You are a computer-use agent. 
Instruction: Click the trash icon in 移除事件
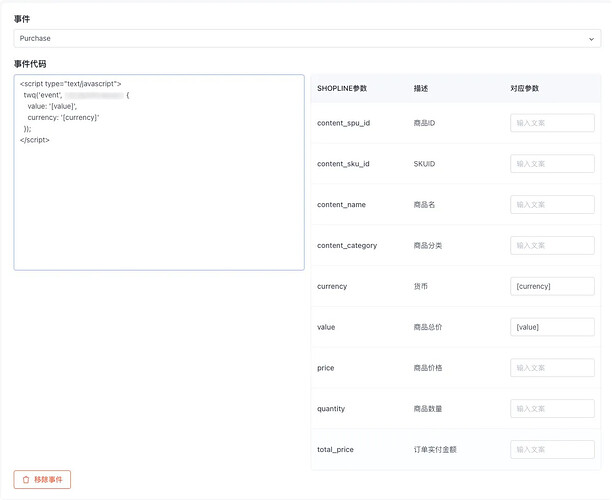[26, 480]
